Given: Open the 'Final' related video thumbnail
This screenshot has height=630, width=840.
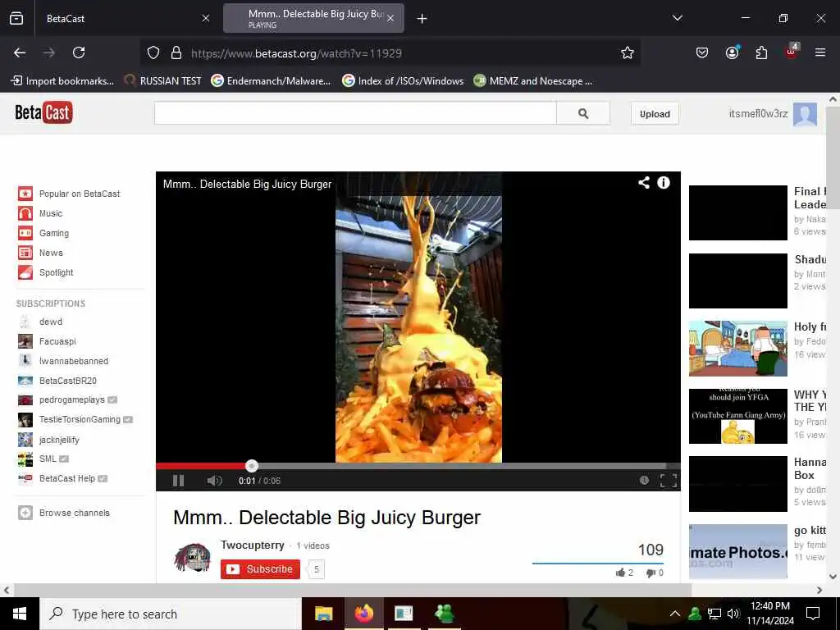Looking at the screenshot, I should (x=737, y=212).
